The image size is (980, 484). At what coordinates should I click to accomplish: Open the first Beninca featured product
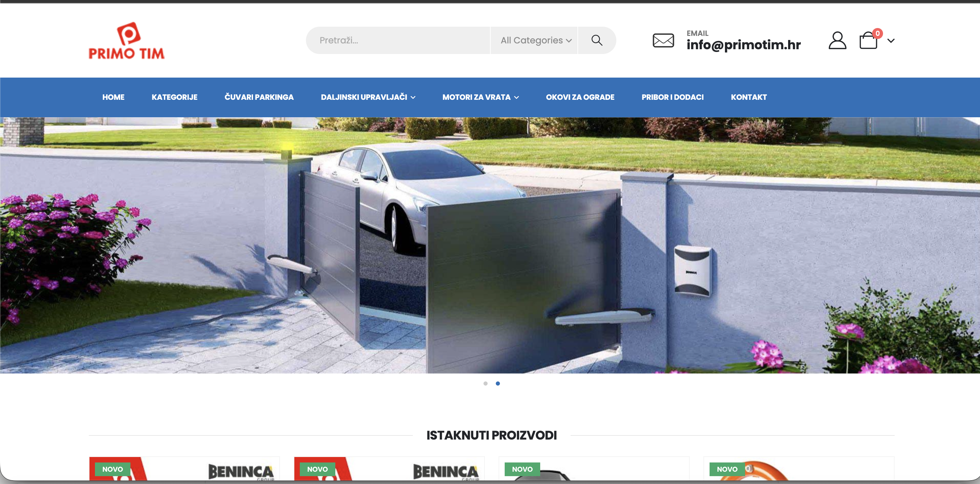[x=184, y=469]
